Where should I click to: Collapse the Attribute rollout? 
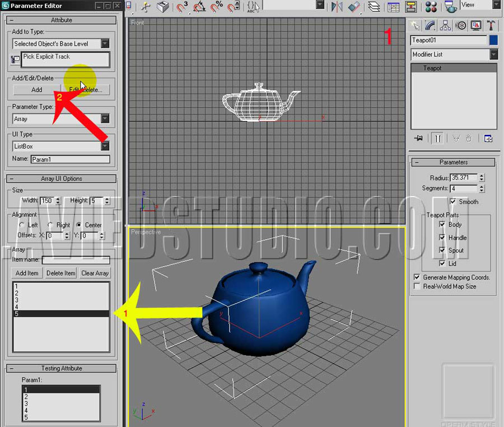pyautogui.click(x=61, y=20)
